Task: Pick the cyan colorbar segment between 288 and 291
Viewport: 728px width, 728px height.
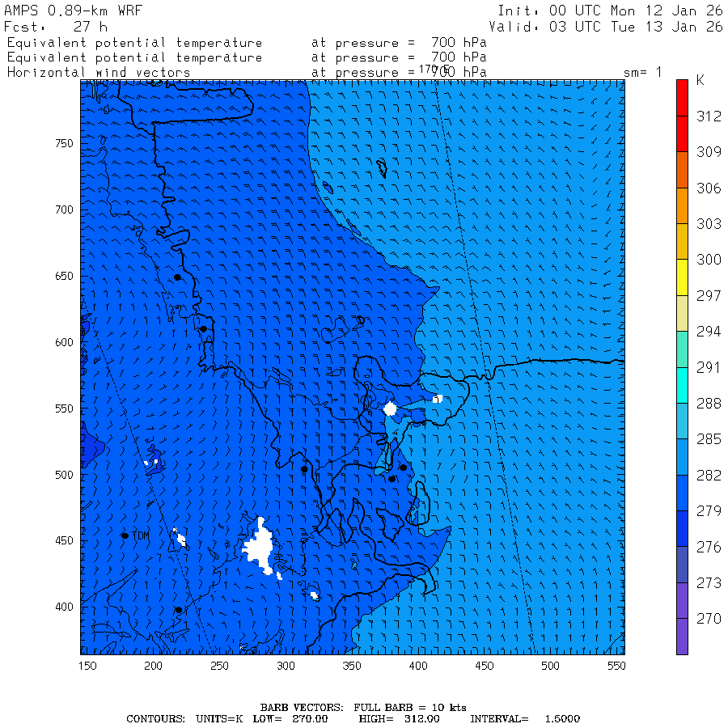Action: (x=682, y=385)
